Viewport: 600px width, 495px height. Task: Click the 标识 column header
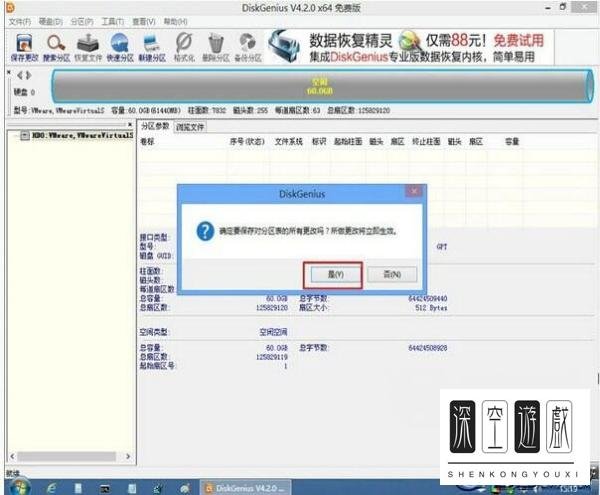pyautogui.click(x=319, y=142)
